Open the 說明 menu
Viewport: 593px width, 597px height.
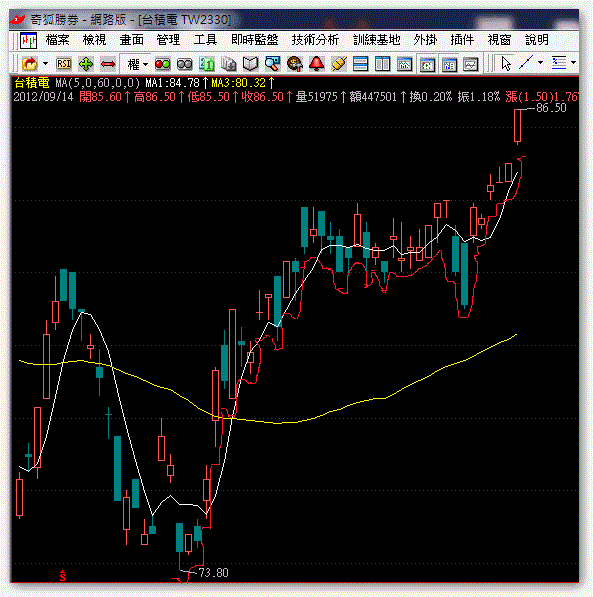(x=537, y=40)
